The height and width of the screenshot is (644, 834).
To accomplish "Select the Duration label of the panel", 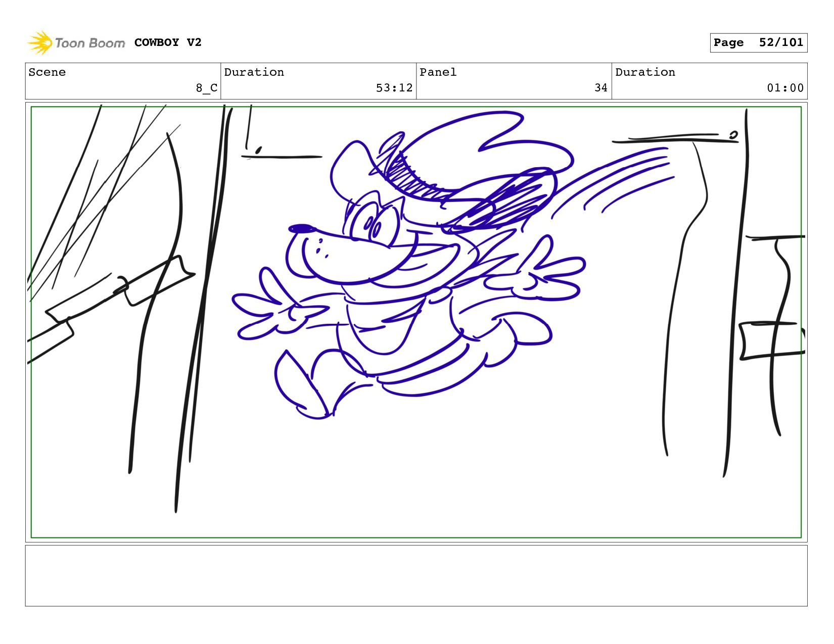I will tap(645, 72).
